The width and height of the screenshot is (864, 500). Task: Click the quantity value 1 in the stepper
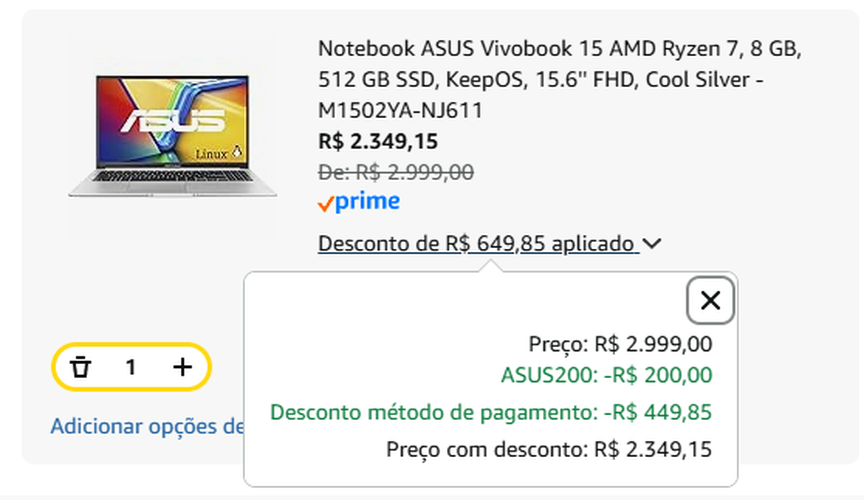[x=131, y=367]
